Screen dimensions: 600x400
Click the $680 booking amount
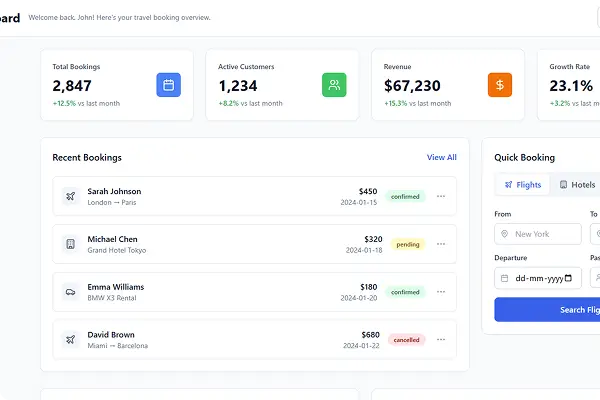[370, 335]
